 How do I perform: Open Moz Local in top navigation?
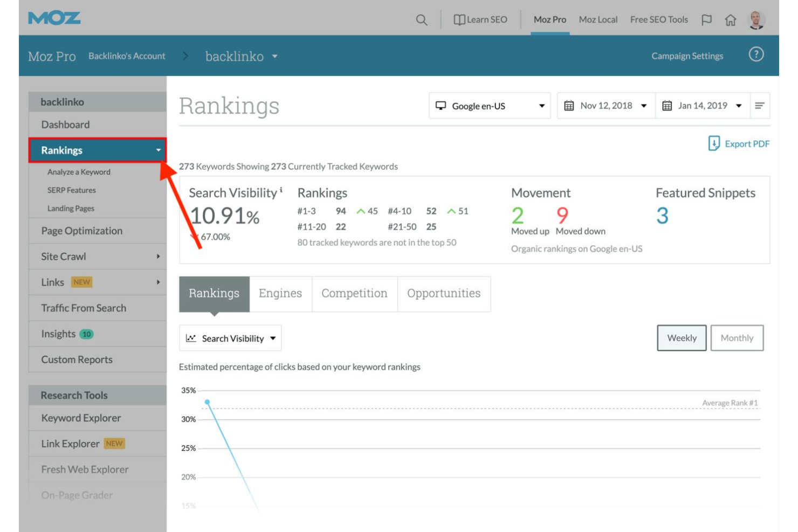(598, 20)
